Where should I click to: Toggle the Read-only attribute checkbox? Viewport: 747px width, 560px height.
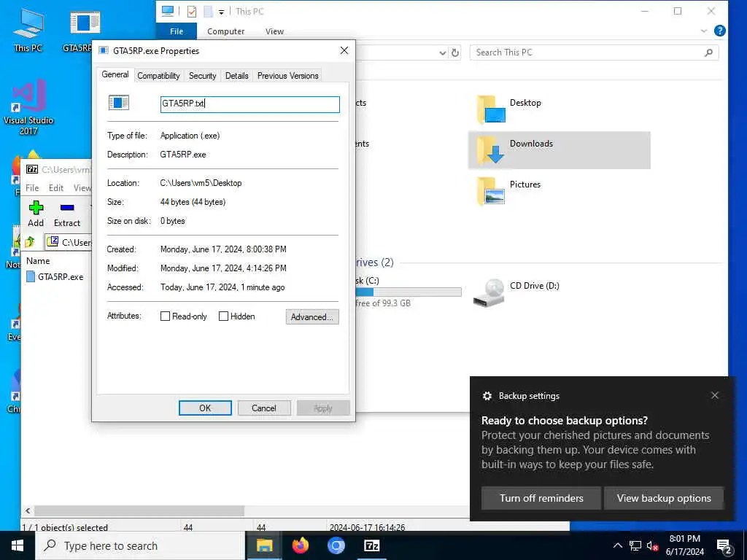point(166,316)
